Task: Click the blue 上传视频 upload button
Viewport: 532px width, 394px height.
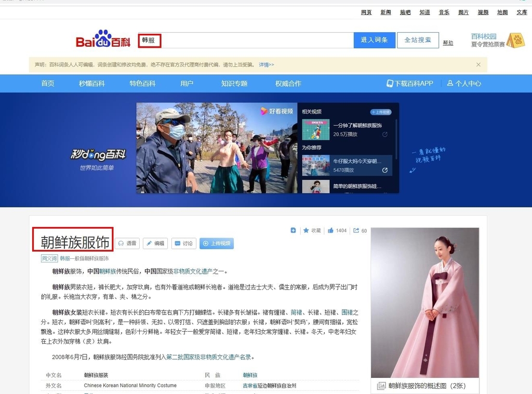Action: [x=217, y=243]
